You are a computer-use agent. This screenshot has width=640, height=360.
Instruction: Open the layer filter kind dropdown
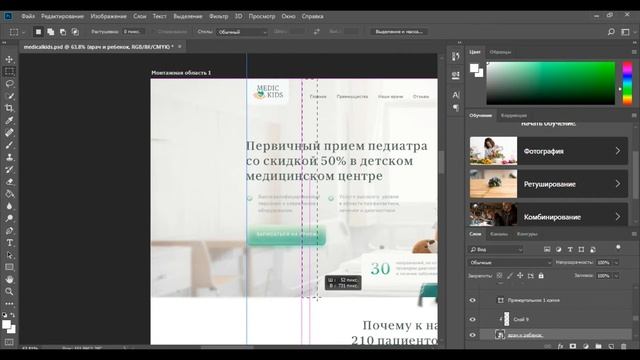pos(496,249)
